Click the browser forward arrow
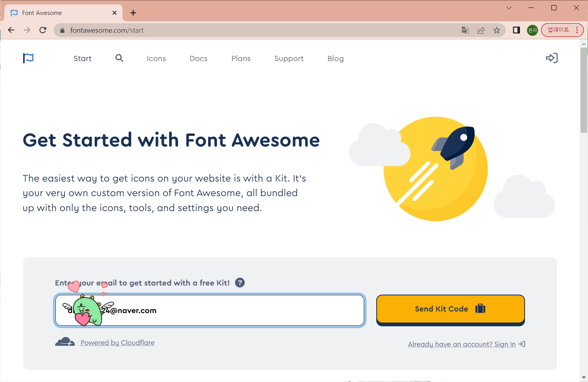This screenshot has height=382, width=588. (x=27, y=30)
